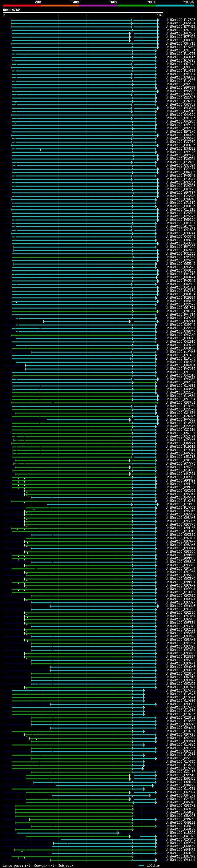The height and width of the screenshot is (868, 197).
Task: Select the UniRef100_C0PQS9 label
Action: (x=180, y=477)
